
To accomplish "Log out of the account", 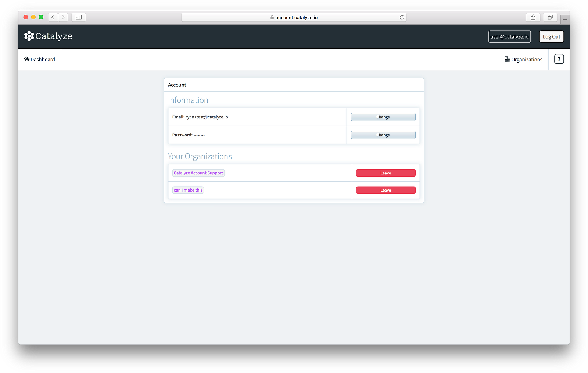I will [551, 36].
